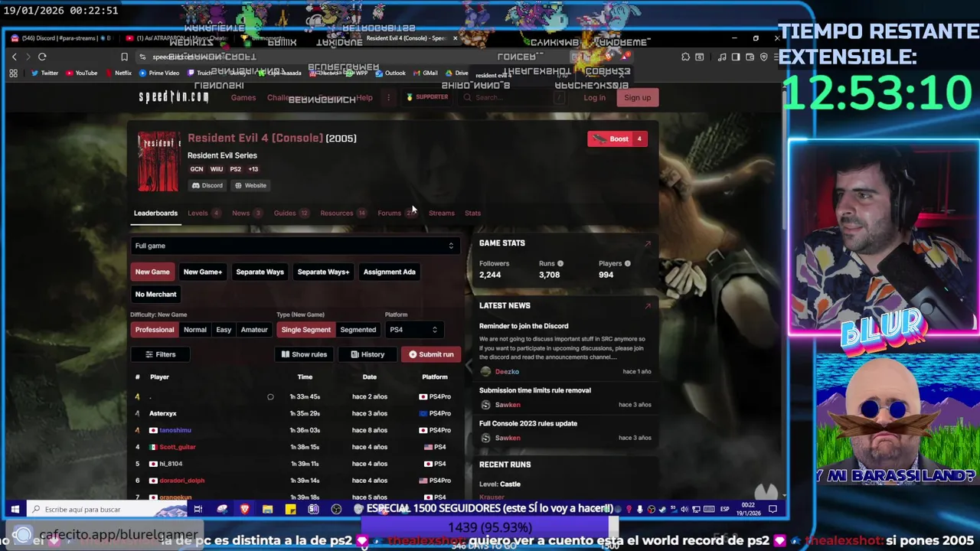This screenshot has height=551, width=980.
Task: Open the game's Discord link
Action: (x=207, y=185)
